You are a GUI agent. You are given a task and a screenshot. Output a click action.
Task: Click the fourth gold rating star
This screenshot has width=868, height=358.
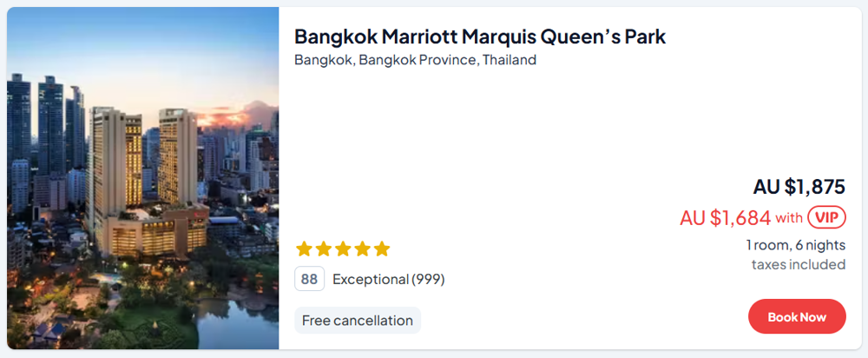click(362, 249)
